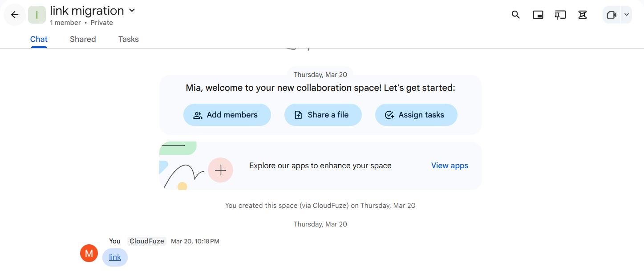The width and height of the screenshot is (644, 271).
Task: Click the CloudFuze app label
Action: pos(147,241)
